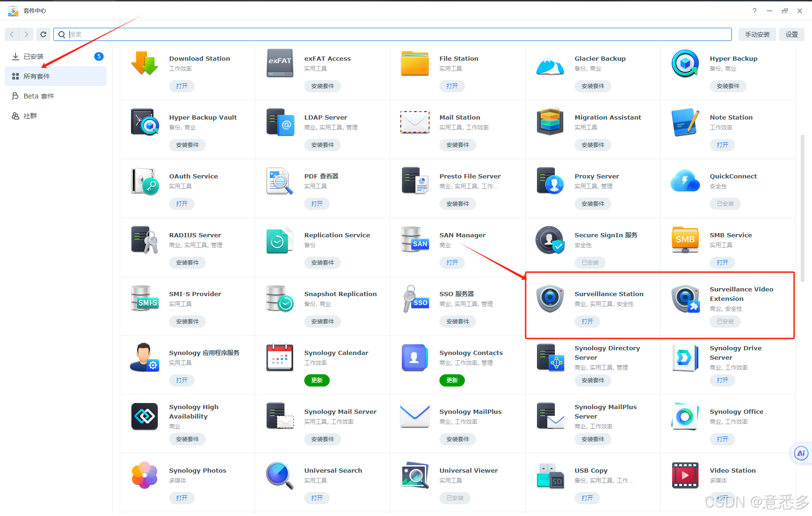Click the Synology Directory Server title
Image resolution: width=812 pixels, height=516 pixels.
click(607, 353)
